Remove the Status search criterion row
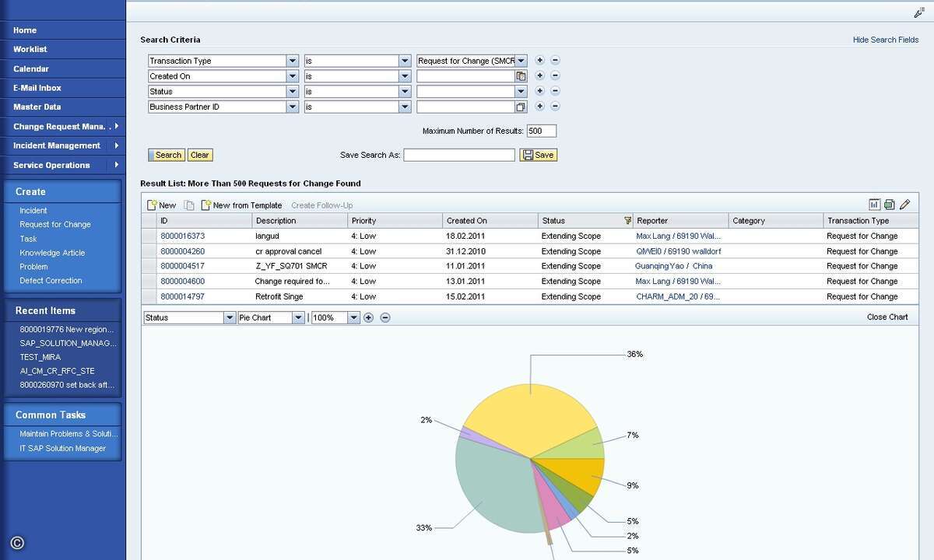934x560 pixels. tap(555, 91)
